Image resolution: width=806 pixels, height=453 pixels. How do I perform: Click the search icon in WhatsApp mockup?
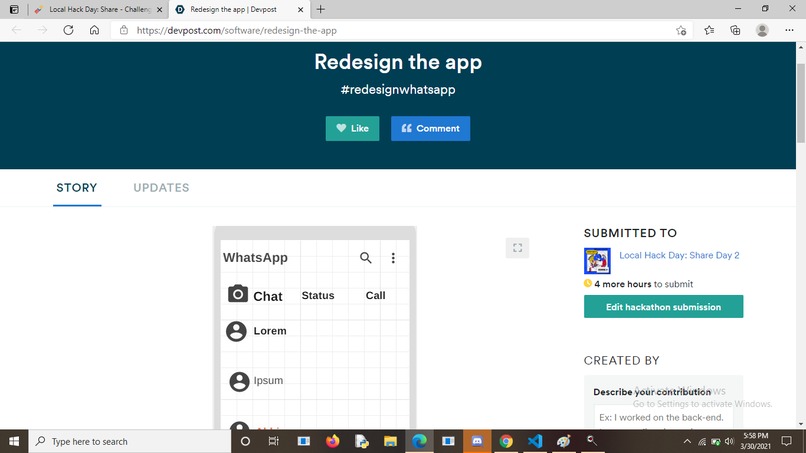(365, 258)
